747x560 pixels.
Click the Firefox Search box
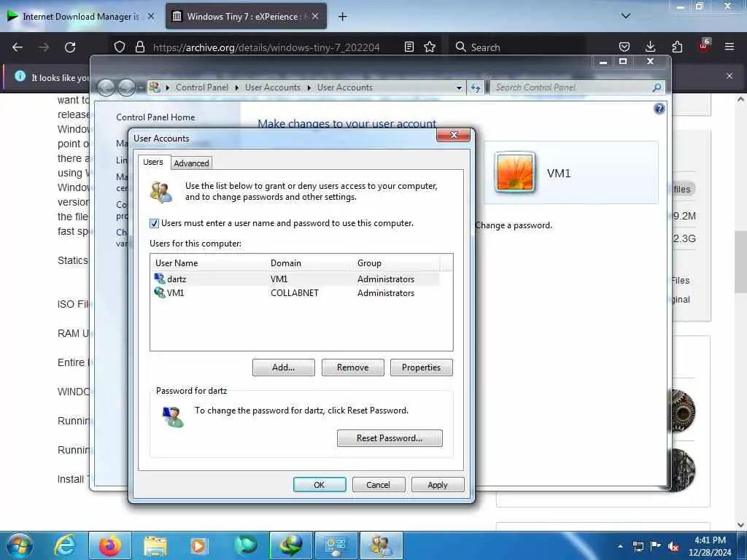pos(517,47)
